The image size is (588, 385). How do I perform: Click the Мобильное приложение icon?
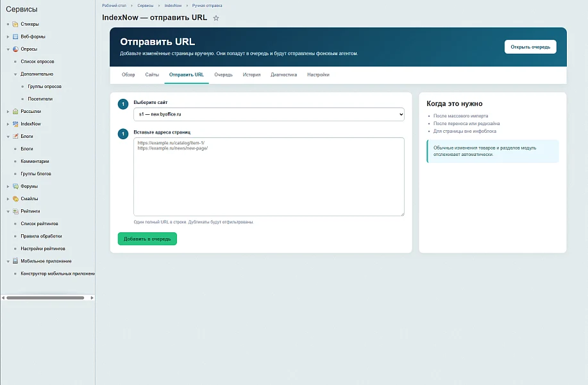click(15, 261)
